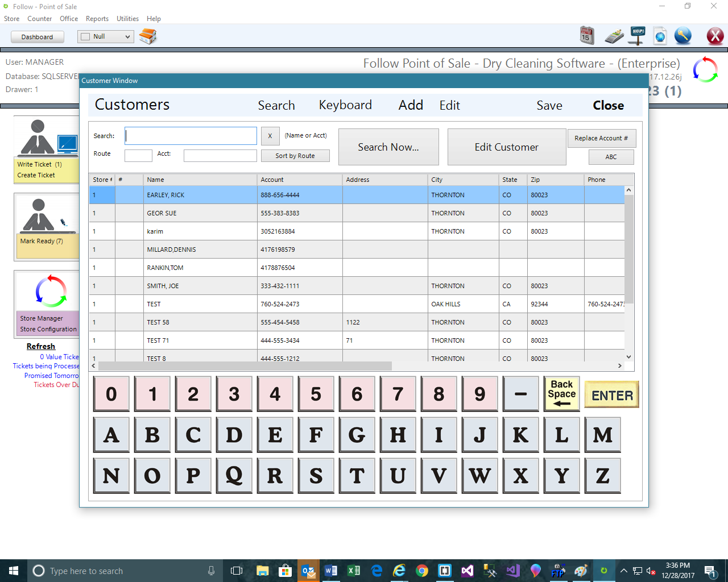Image resolution: width=728 pixels, height=582 pixels.
Task: Select the TEST 58 customer row
Action: [357, 322]
